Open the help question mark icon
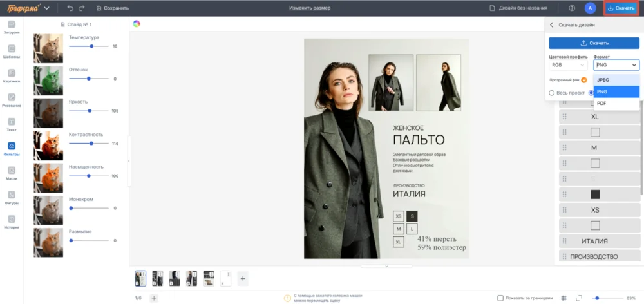The height and width of the screenshot is (304, 644). coord(572,8)
